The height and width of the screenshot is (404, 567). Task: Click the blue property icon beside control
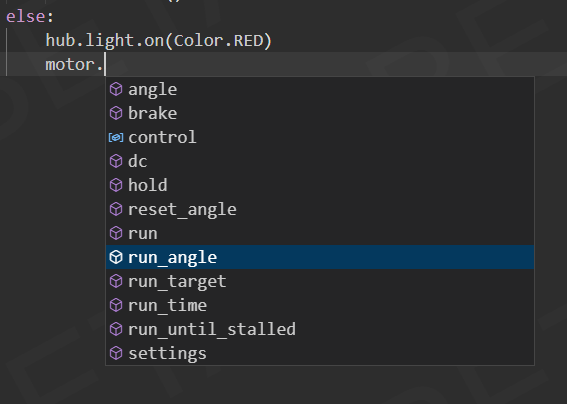[116, 137]
